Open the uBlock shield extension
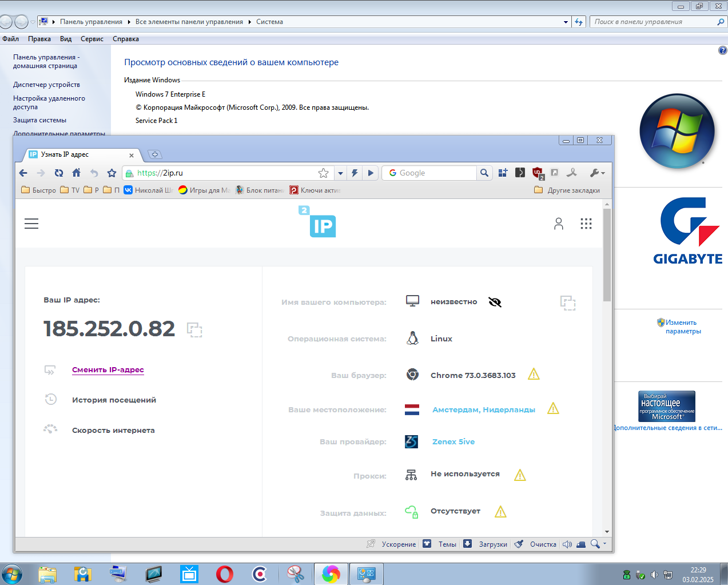 click(538, 173)
